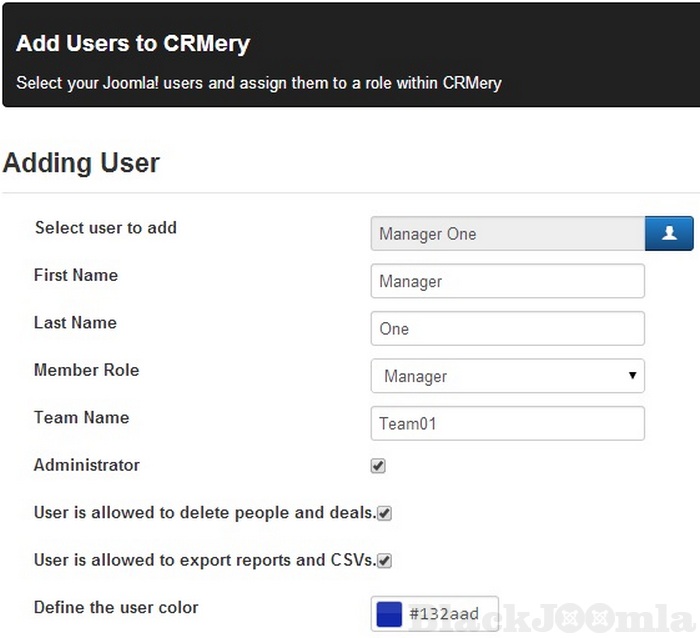Uncheck the Administrator checkbox

378,466
